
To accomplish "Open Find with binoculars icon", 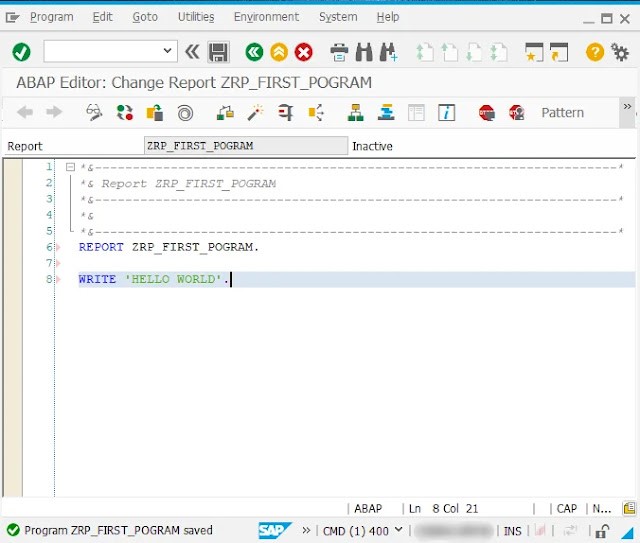I will click(364, 52).
